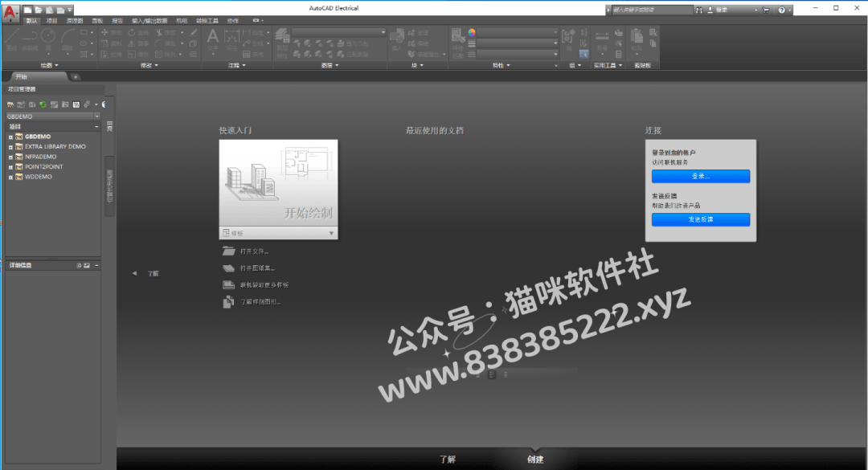868x470 pixels.
Task: Select the Line (直线) drawing tool
Action: [12, 39]
